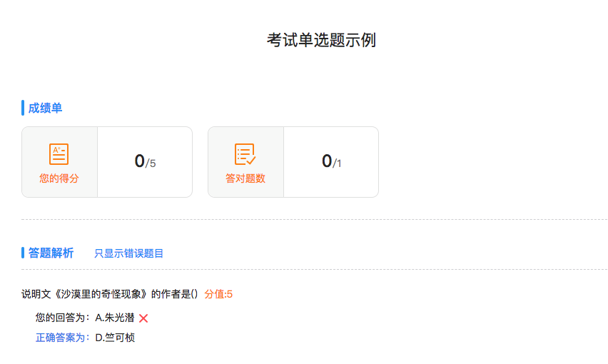
Task: Select the 成绩单 section heading
Action: click(x=46, y=108)
